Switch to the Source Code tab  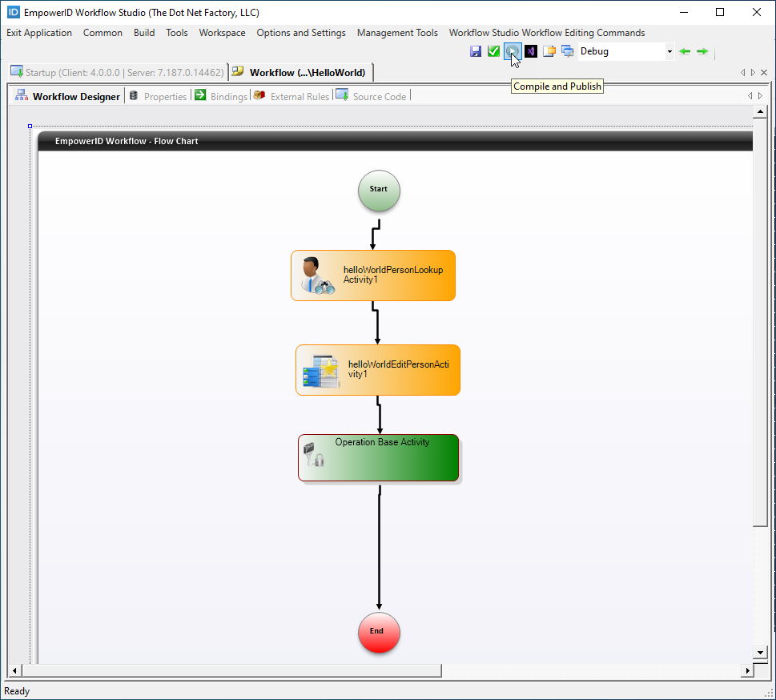pyautogui.click(x=378, y=95)
